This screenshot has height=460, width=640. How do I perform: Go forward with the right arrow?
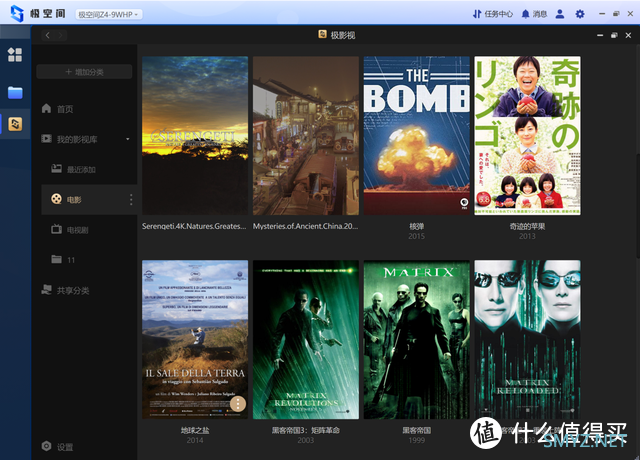coord(60,35)
